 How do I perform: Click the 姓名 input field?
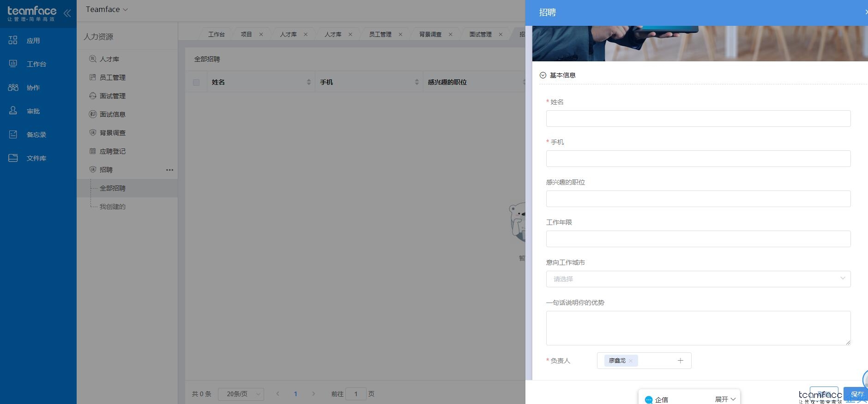pyautogui.click(x=698, y=118)
